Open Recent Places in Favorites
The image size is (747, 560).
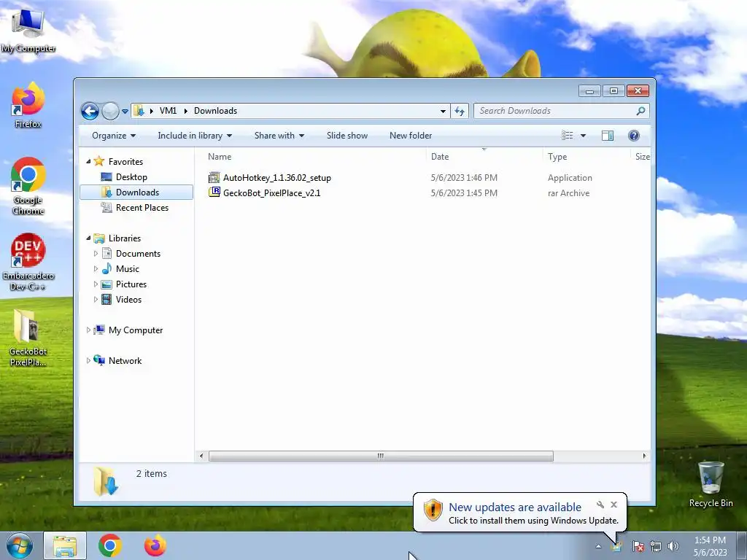point(142,208)
